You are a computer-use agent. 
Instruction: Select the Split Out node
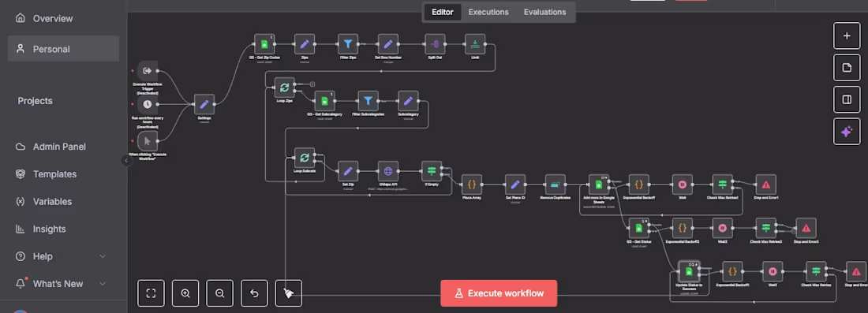[435, 43]
